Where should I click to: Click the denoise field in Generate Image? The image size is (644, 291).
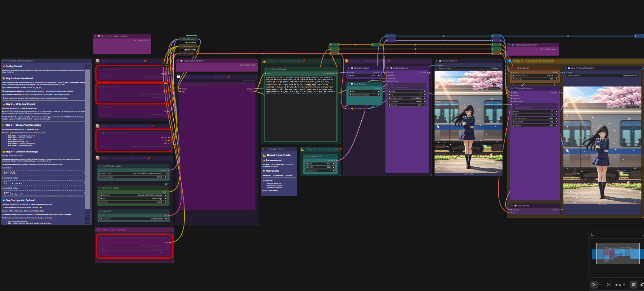[x=407, y=105]
